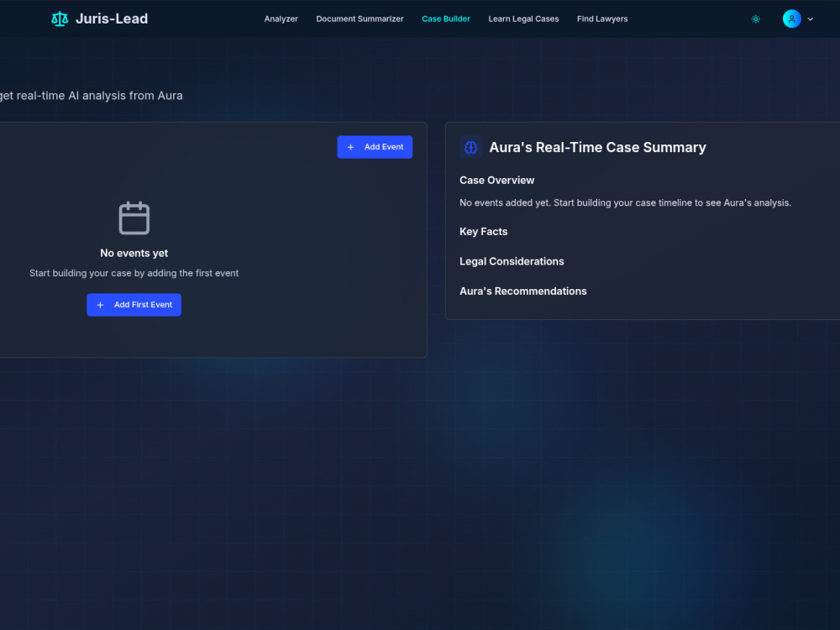
Task: Click the Aura's Real-Time Case Summary heading
Action: point(597,147)
